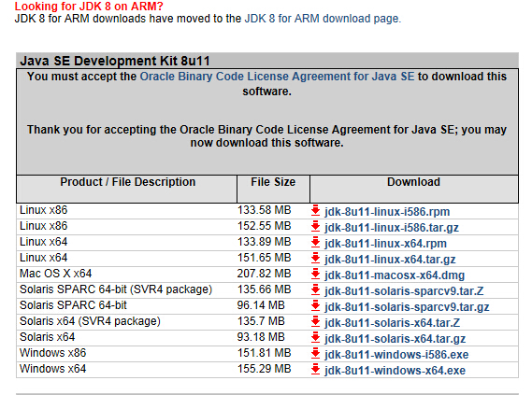The height and width of the screenshot is (395, 532).
Task: Click the '135.7 MB' file size value
Action: [x=261, y=321]
